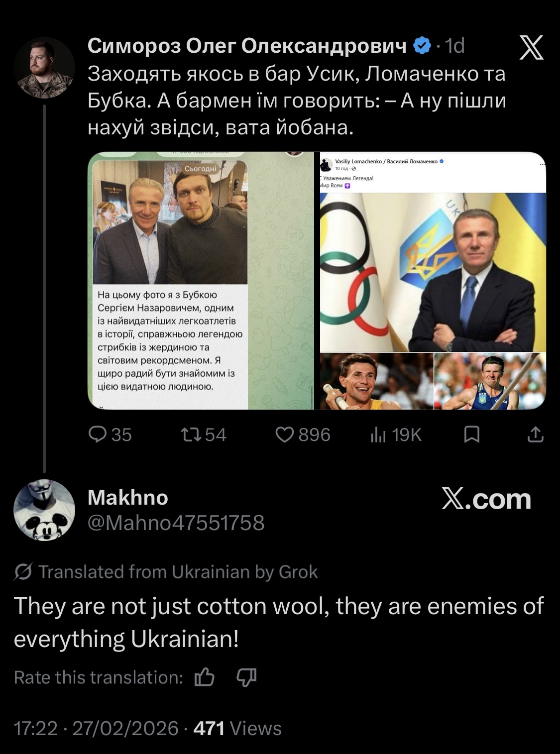
Task: Click the Симороз Олег Олександрович display name
Action: click(247, 46)
